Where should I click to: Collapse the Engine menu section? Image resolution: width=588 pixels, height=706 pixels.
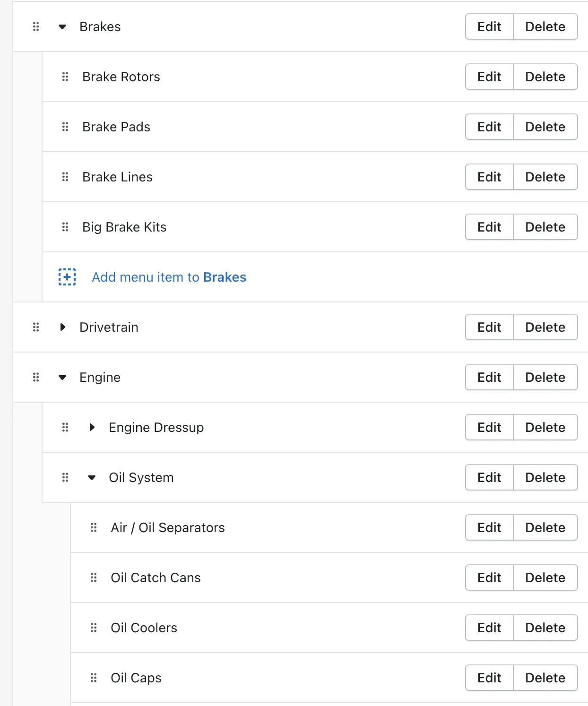[x=62, y=377]
